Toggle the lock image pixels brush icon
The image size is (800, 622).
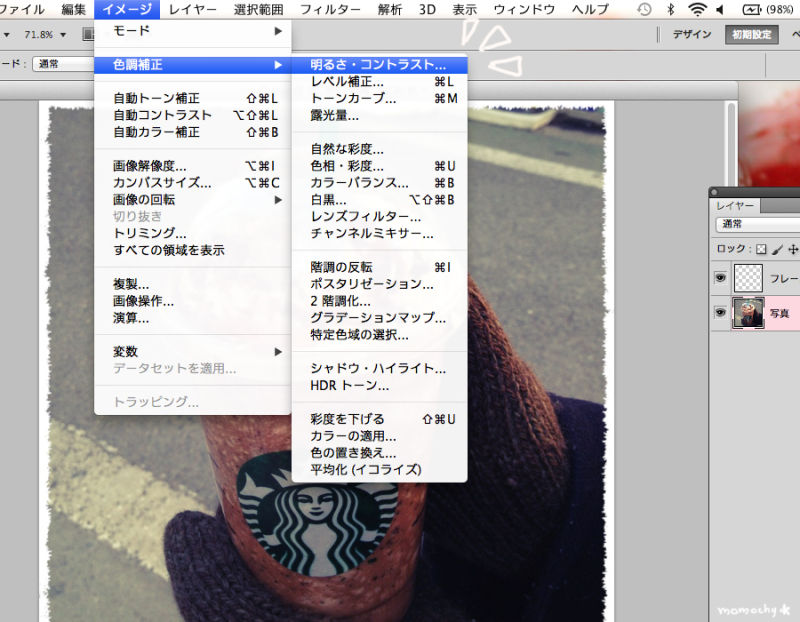777,249
